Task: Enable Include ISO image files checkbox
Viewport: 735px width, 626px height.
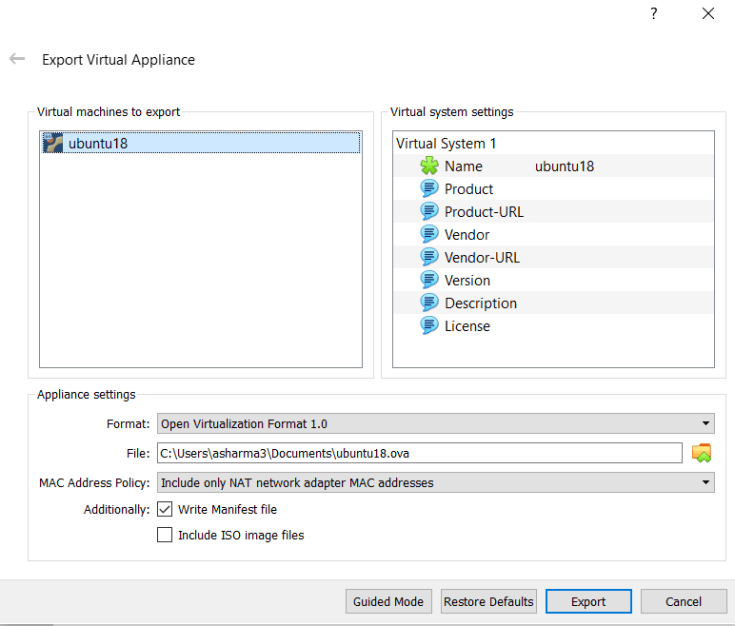Action: pos(165,535)
